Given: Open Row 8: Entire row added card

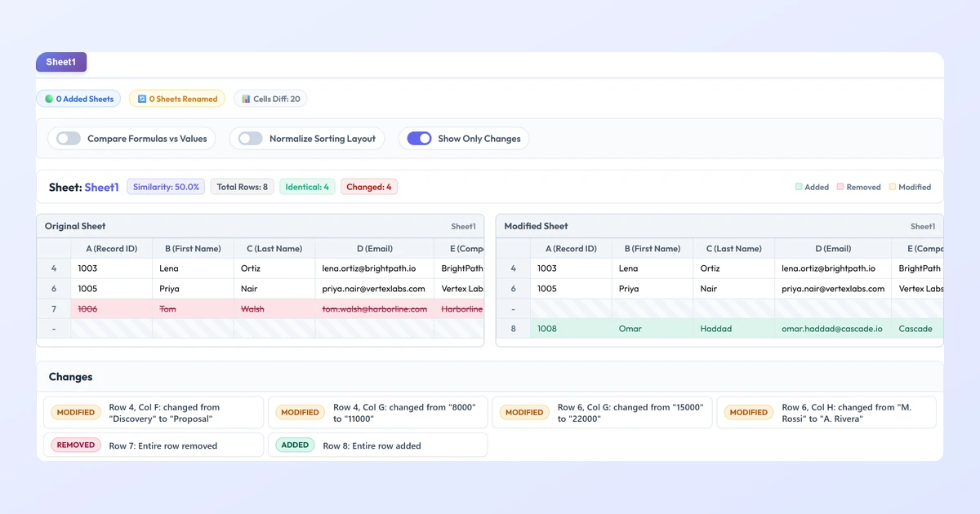Looking at the screenshot, I should pos(378,445).
